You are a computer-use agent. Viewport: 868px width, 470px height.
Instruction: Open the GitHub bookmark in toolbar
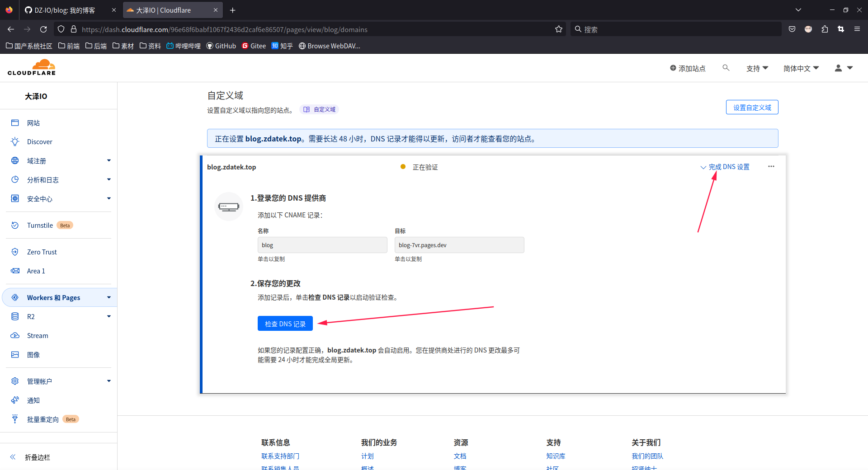click(221, 46)
